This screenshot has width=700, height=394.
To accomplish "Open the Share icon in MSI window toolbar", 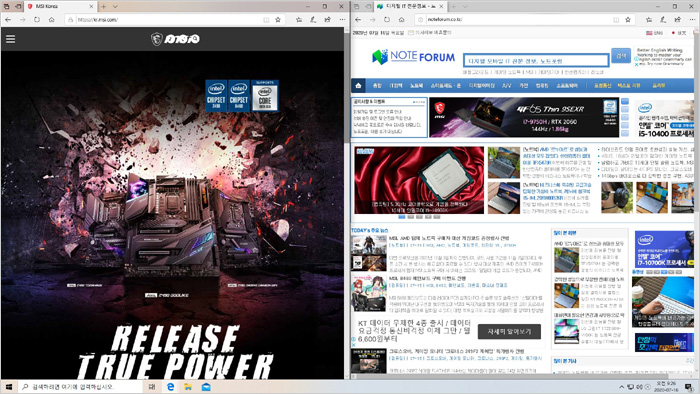I will 328,20.
